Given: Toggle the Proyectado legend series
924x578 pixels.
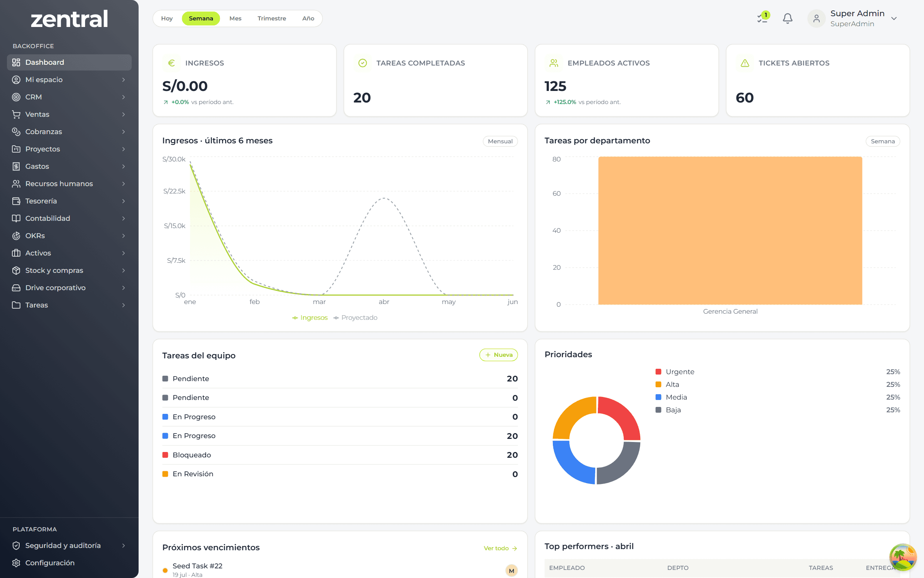Looking at the screenshot, I should pos(355,318).
